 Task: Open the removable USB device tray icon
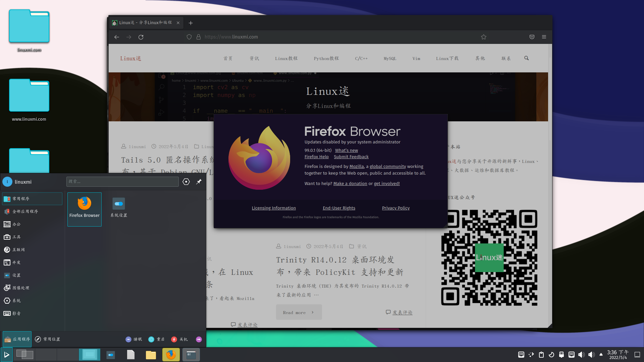coord(561,355)
